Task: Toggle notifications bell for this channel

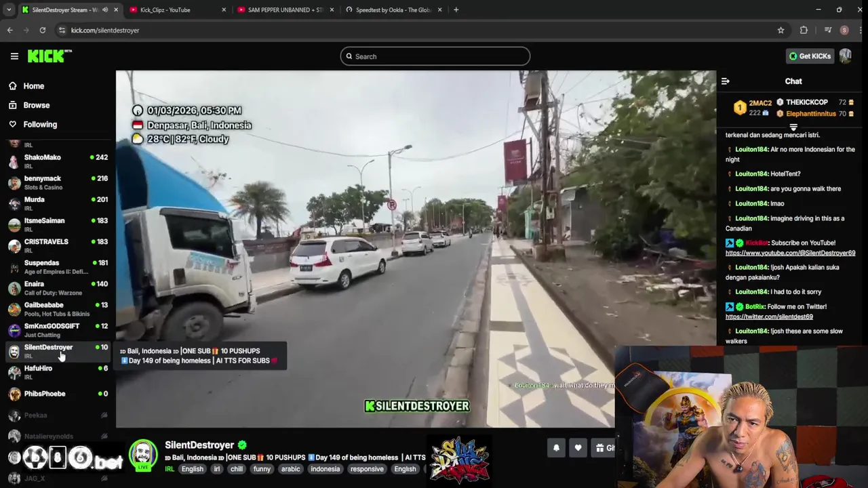Action: point(556,447)
